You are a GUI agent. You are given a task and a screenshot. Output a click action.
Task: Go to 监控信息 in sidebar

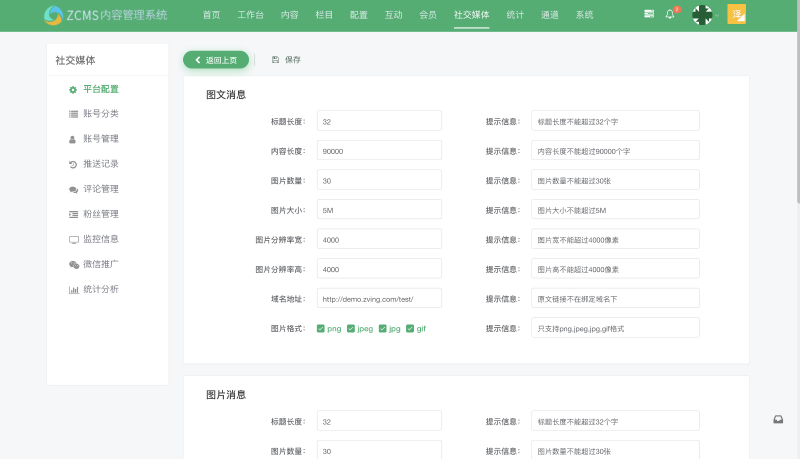click(x=101, y=239)
